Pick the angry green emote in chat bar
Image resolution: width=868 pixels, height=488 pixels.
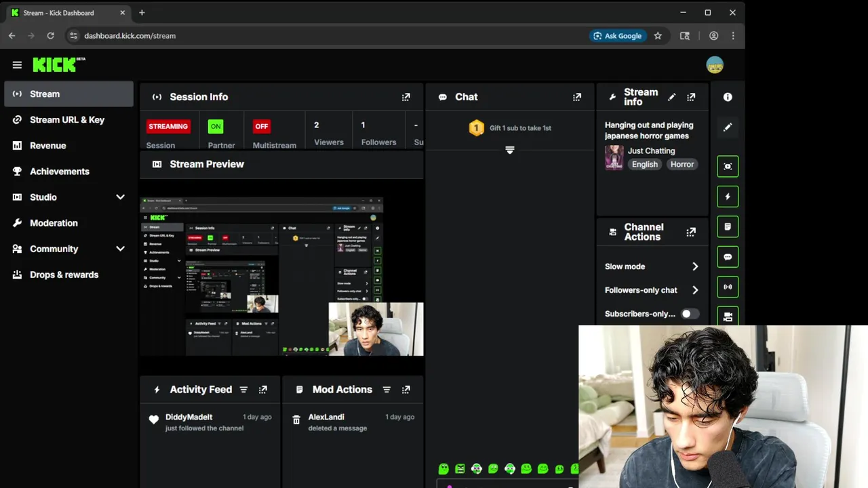(460, 468)
